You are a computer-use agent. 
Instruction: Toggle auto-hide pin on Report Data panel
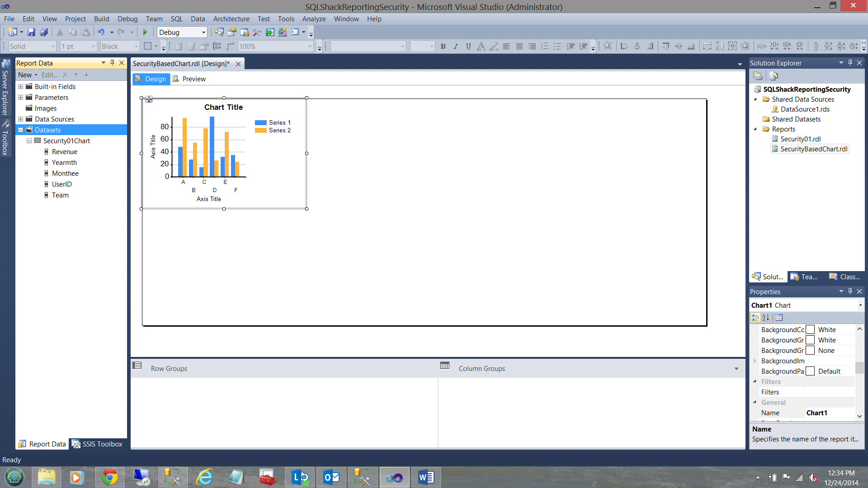[113, 63]
